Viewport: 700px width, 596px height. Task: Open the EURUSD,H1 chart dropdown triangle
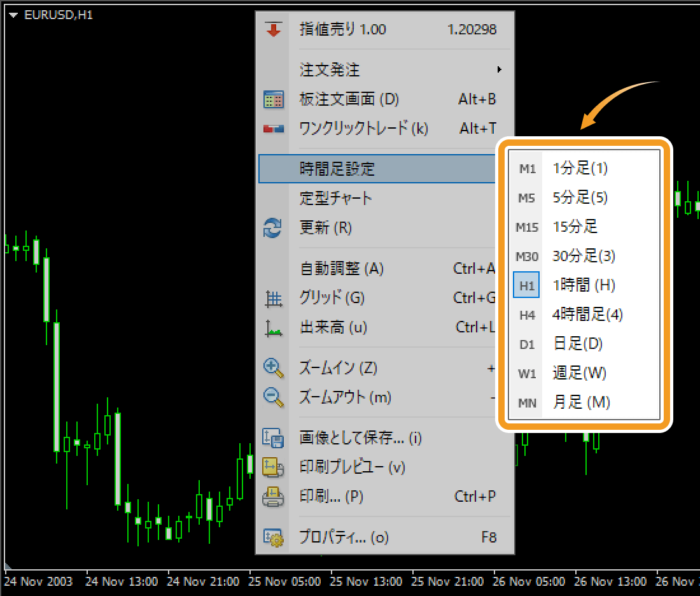[x=13, y=15]
